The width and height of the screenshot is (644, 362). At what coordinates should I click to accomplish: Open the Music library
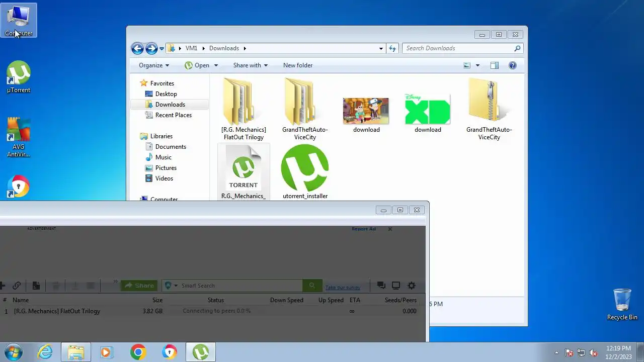point(163,157)
